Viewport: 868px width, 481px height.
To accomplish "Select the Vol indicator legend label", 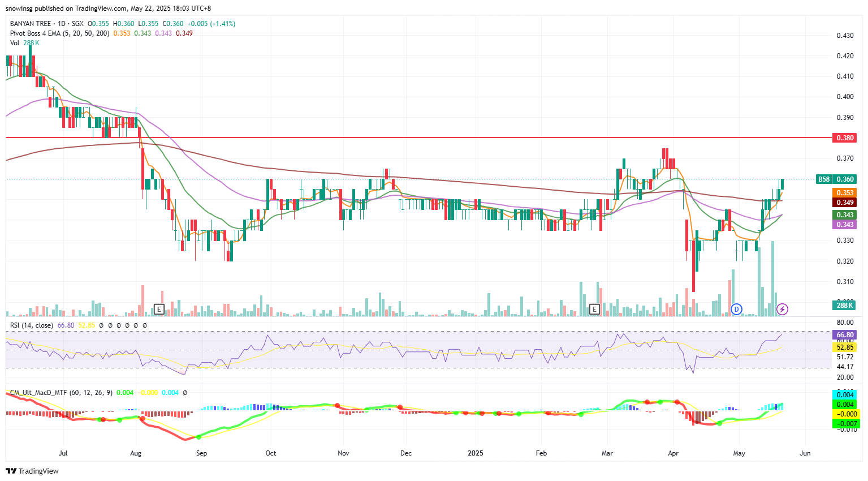I will 15,43.
